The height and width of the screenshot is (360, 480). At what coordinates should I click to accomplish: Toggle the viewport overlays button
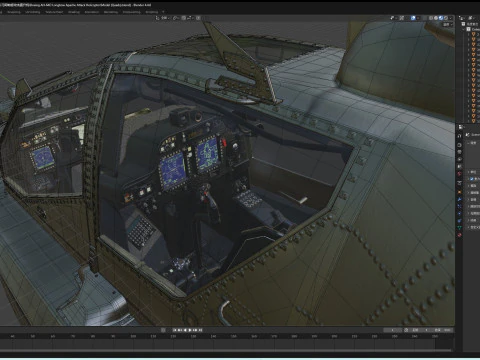(x=413, y=18)
